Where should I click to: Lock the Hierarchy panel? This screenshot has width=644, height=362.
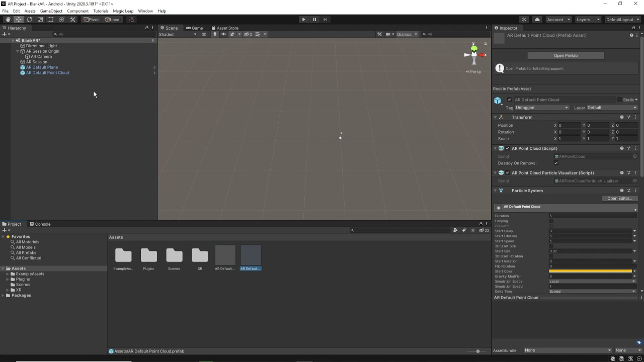tap(147, 28)
